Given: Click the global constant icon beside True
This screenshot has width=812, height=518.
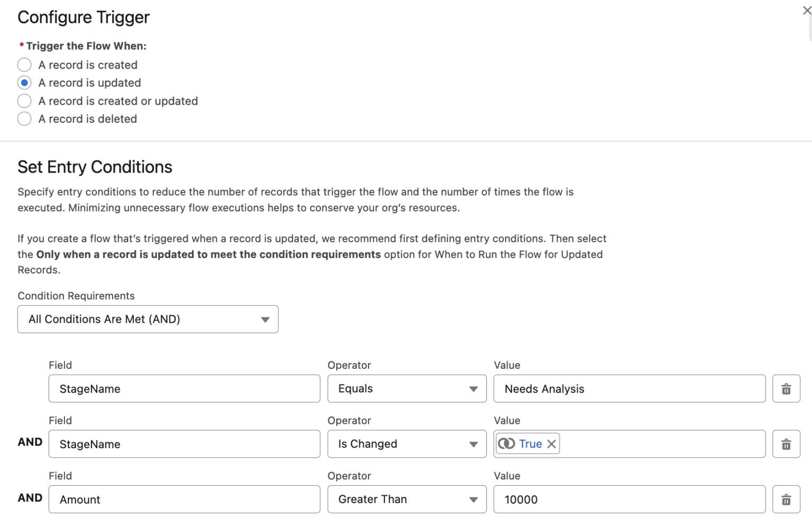Looking at the screenshot, I should point(508,443).
